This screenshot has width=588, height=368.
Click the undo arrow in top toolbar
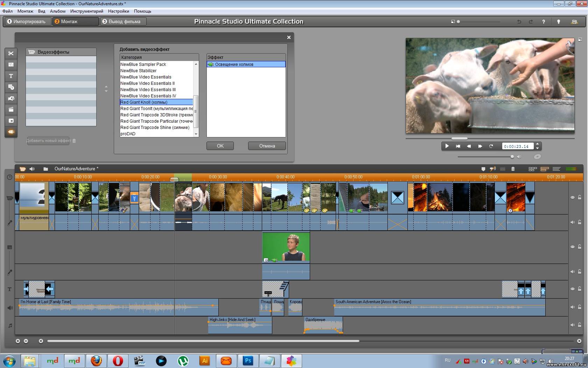pyautogui.click(x=519, y=22)
